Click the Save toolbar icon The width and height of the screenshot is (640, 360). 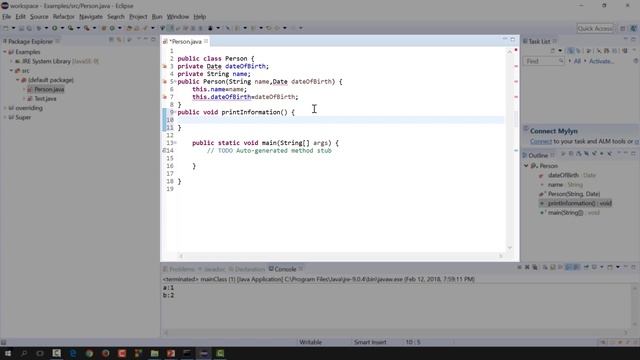click(21, 28)
